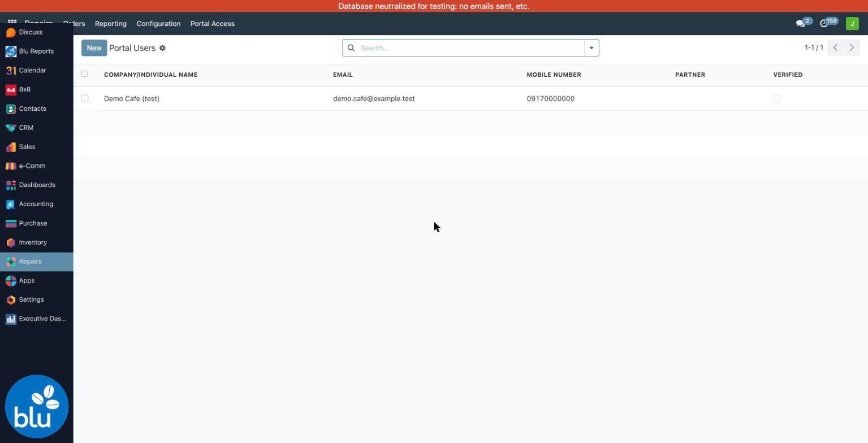Image resolution: width=868 pixels, height=443 pixels.
Task: Open Configuration menu
Action: pos(158,24)
